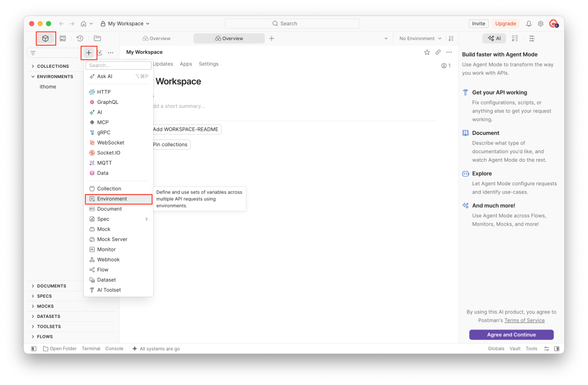Screen dimensions: 588x385
Task: Open the settings gear icon
Action: point(541,24)
